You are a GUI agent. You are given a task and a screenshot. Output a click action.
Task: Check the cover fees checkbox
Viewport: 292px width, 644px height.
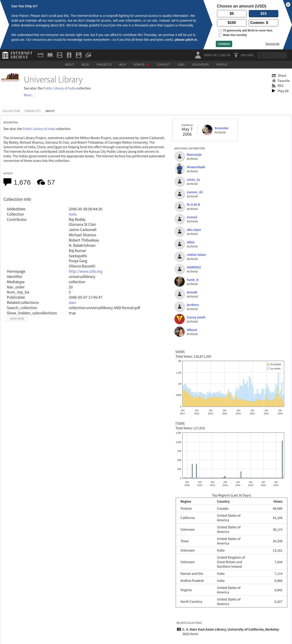(220, 31)
